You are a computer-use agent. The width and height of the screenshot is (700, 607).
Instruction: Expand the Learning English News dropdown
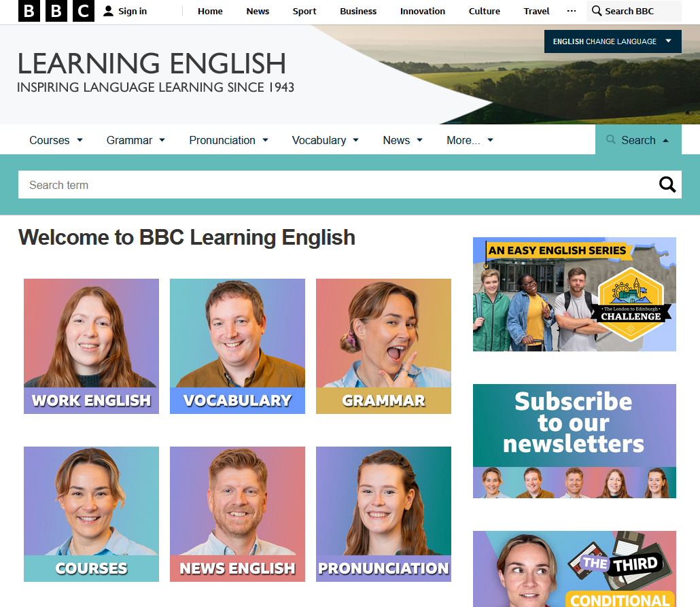[403, 140]
